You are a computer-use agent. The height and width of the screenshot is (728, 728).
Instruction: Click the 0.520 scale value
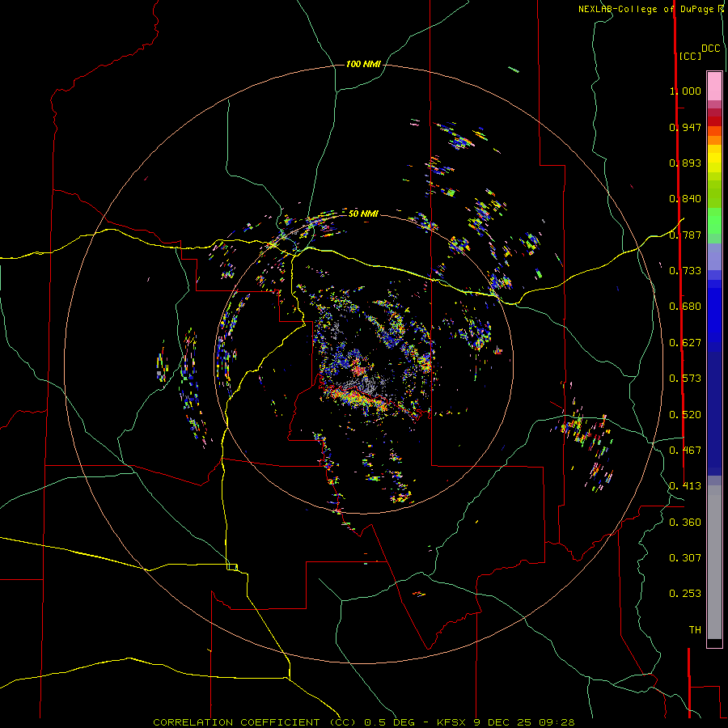pyautogui.click(x=685, y=415)
